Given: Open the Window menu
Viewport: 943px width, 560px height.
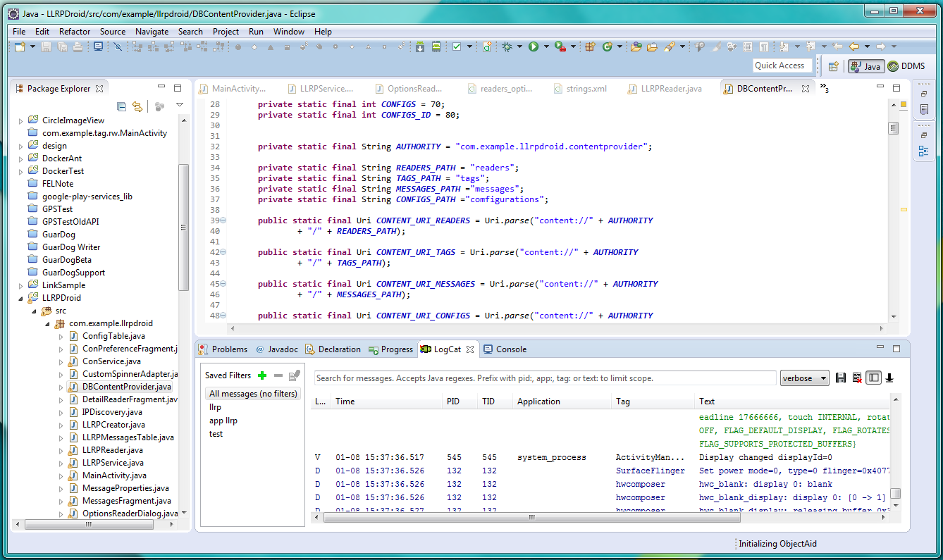Looking at the screenshot, I should coord(289,32).
